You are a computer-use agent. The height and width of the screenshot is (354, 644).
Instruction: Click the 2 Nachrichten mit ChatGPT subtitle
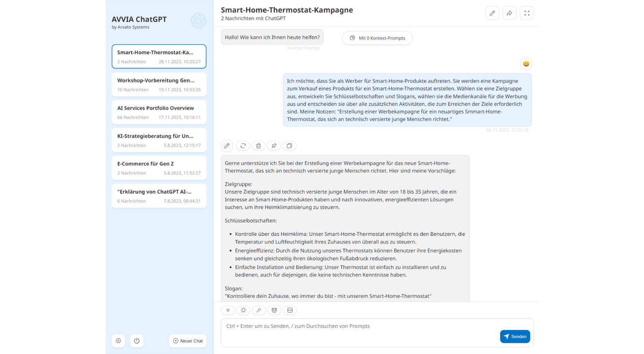click(253, 18)
